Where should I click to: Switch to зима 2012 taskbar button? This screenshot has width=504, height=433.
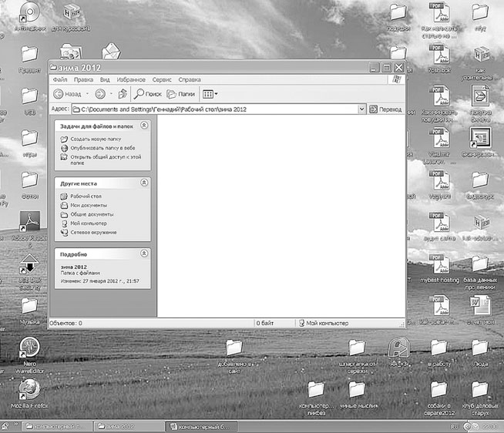(x=129, y=427)
